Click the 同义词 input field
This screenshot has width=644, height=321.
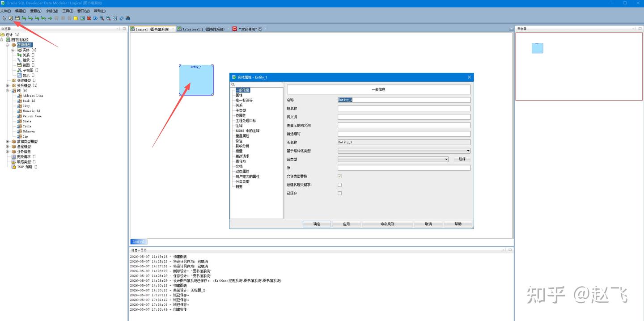[x=404, y=117]
